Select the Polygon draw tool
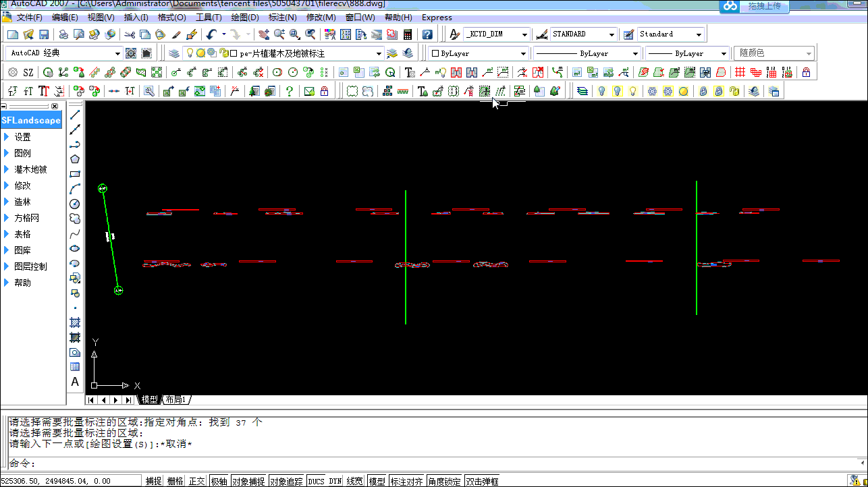Screen dimensions: 868x487 click(75, 159)
